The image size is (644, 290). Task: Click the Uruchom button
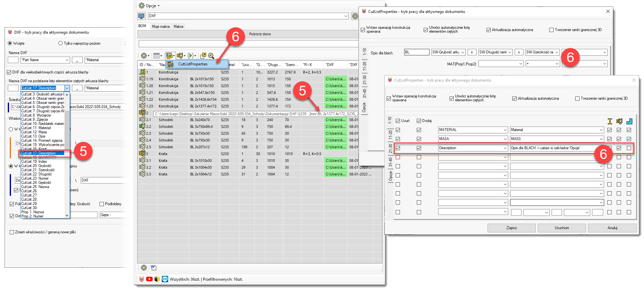coord(562,228)
